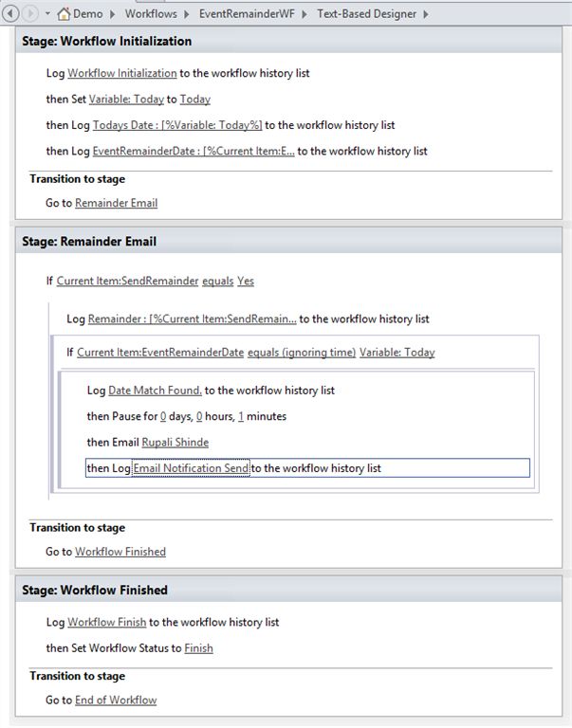Image resolution: width=572 pixels, height=728 pixels.
Task: Expand the arrow after the Demo breadcrumb
Action: tap(113, 14)
